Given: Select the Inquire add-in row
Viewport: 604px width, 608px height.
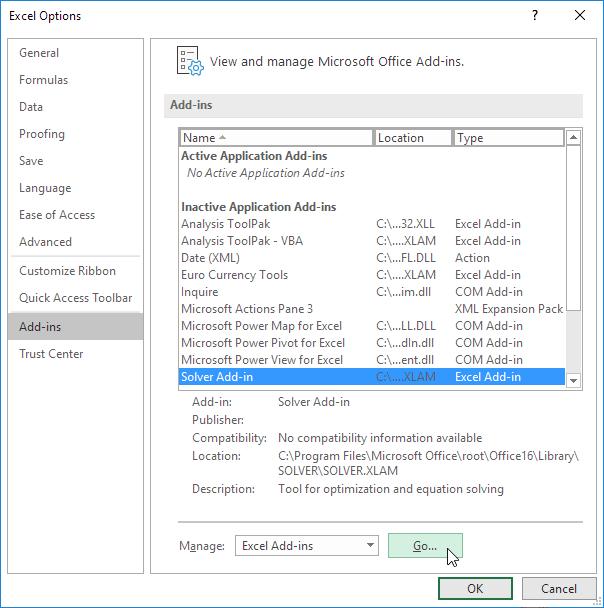Looking at the screenshot, I should tap(372, 292).
